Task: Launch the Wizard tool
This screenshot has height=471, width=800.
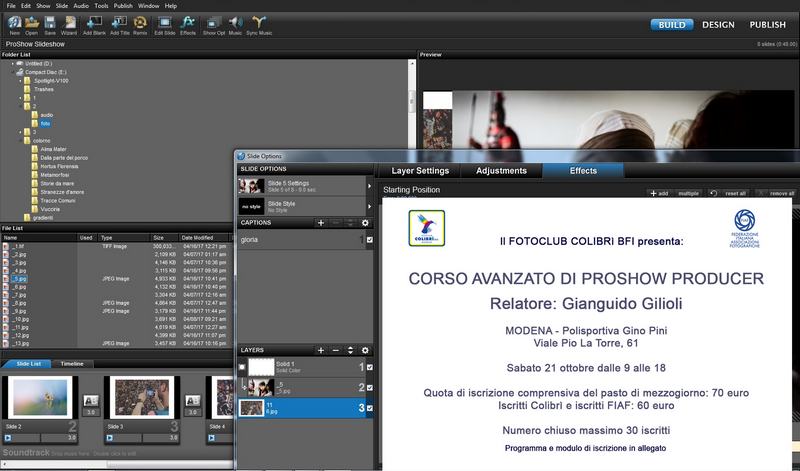Action: [69, 25]
